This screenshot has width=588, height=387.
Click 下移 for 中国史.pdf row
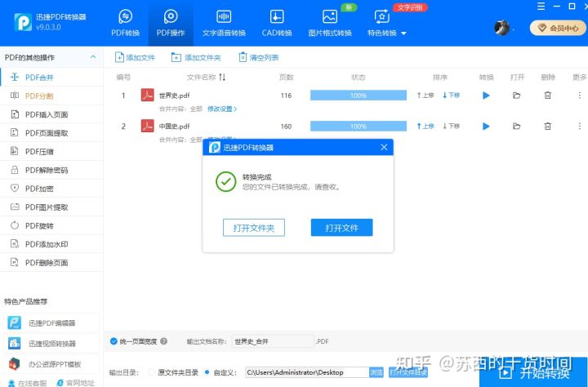[x=451, y=126]
